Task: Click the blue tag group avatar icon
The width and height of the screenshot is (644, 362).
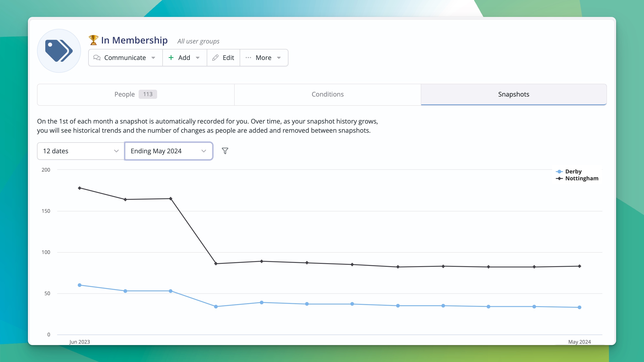Action: 59,51
